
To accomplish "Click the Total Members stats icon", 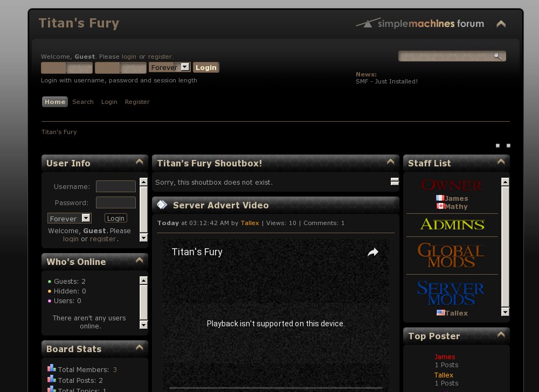I will point(52,369).
